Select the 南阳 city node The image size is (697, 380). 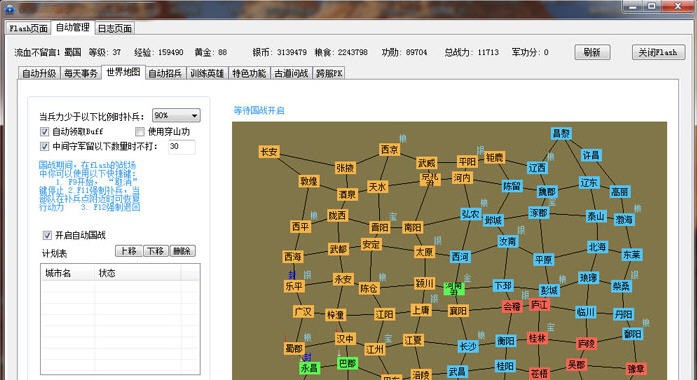[x=413, y=227]
